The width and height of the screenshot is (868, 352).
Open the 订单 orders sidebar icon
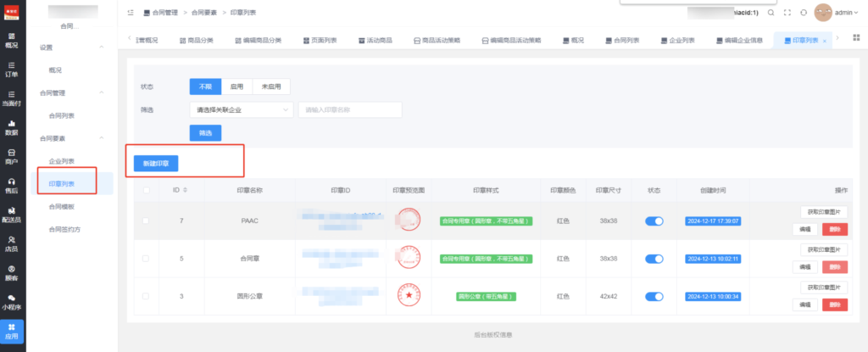click(x=12, y=70)
